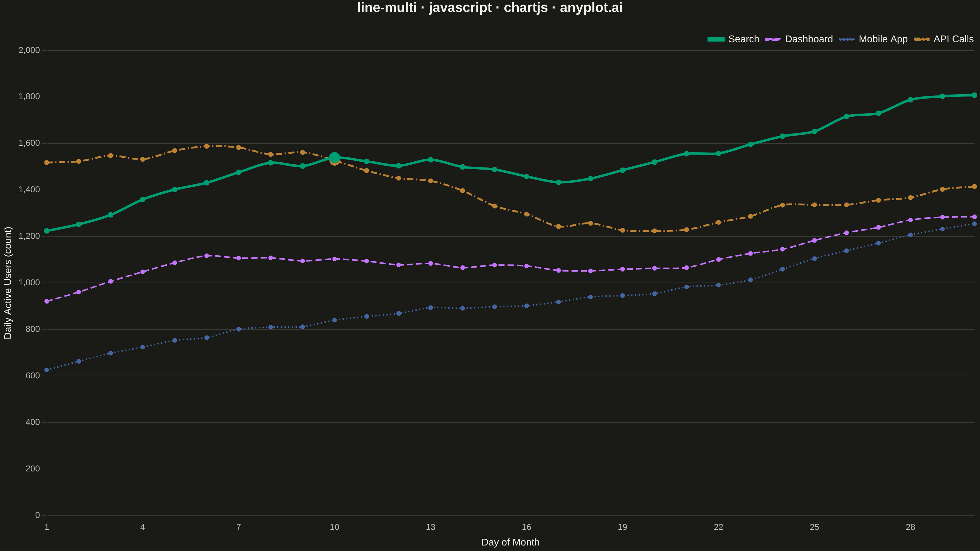Image resolution: width=980 pixels, height=551 pixels.
Task: Click the x-axis tick label '22'
Action: [x=718, y=527]
